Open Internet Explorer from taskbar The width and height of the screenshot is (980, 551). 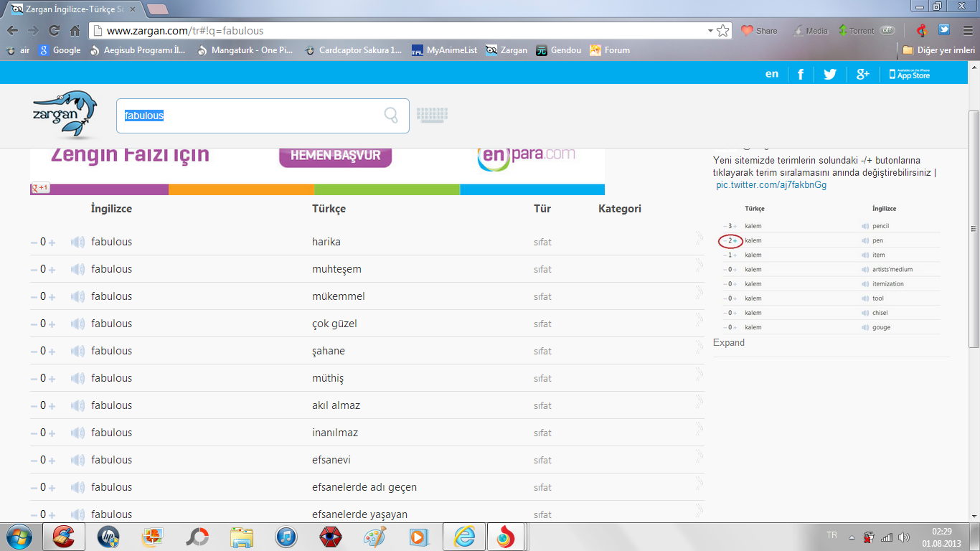464,537
